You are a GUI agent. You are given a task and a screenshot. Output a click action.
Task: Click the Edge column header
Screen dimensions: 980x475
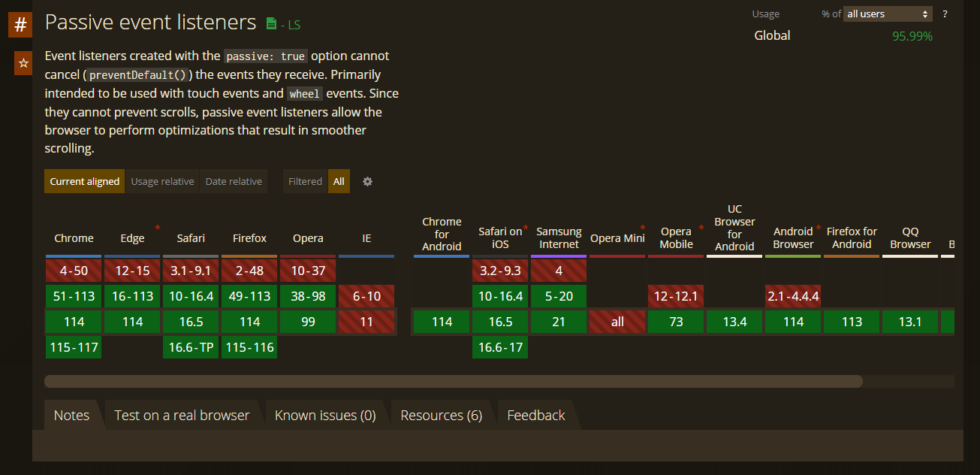coord(132,238)
